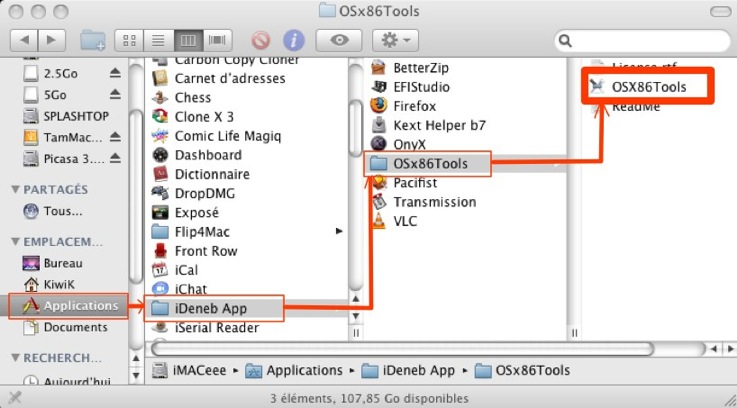Click the scroll-right arrow of horizontal scrollbar

click(730, 349)
